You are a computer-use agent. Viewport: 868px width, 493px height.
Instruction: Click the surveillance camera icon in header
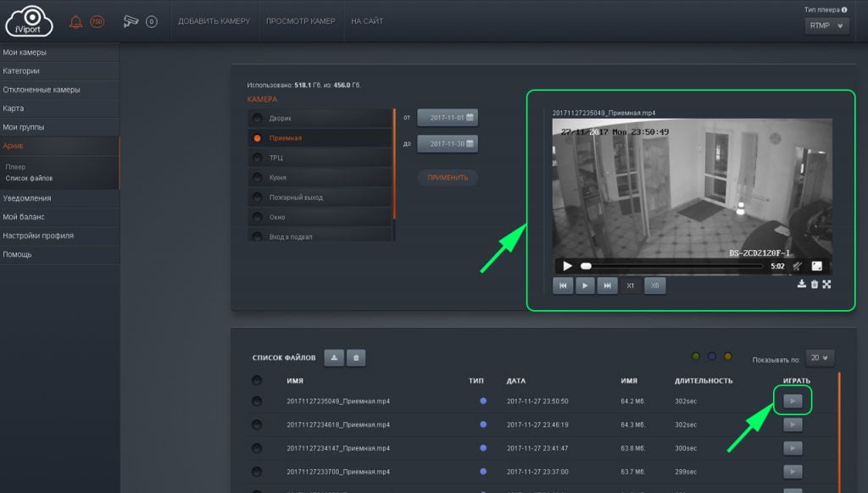[131, 21]
